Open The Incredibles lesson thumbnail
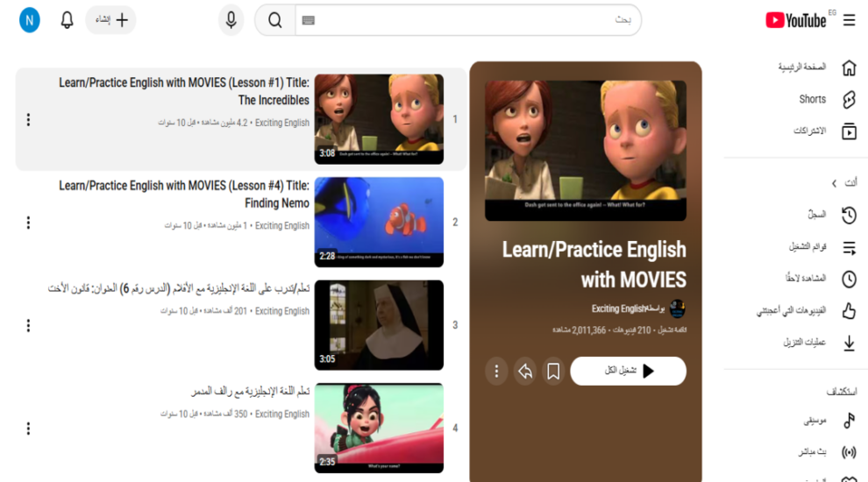The height and width of the screenshot is (482, 868). [379, 119]
